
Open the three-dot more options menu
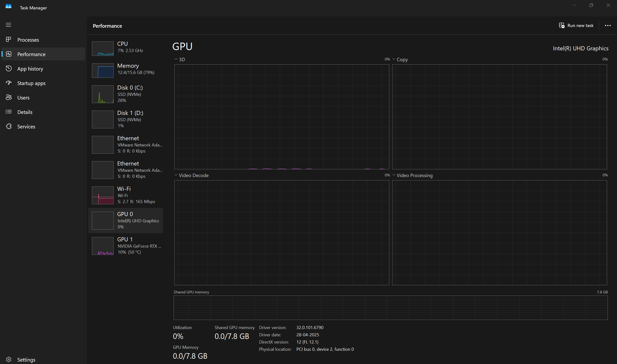608,26
